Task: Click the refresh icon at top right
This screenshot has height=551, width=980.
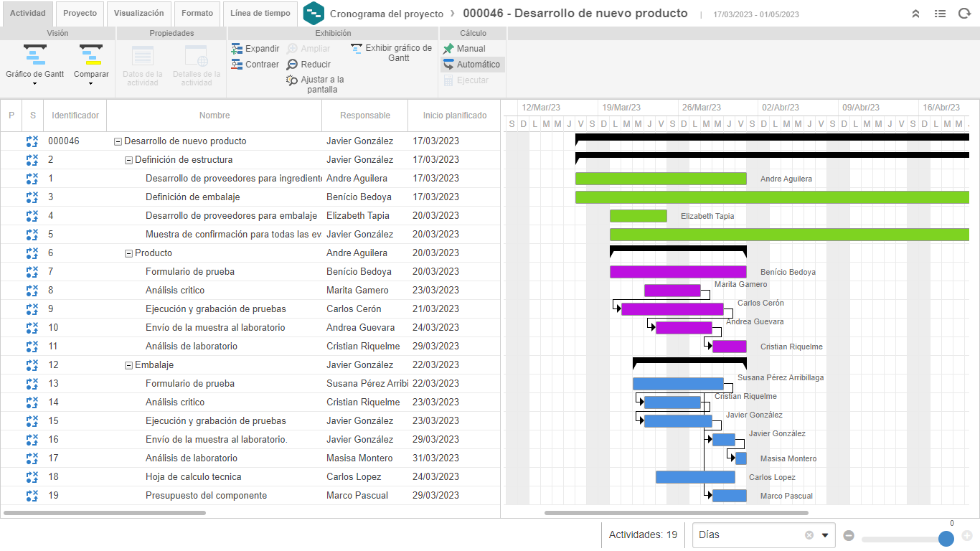Action: click(964, 14)
